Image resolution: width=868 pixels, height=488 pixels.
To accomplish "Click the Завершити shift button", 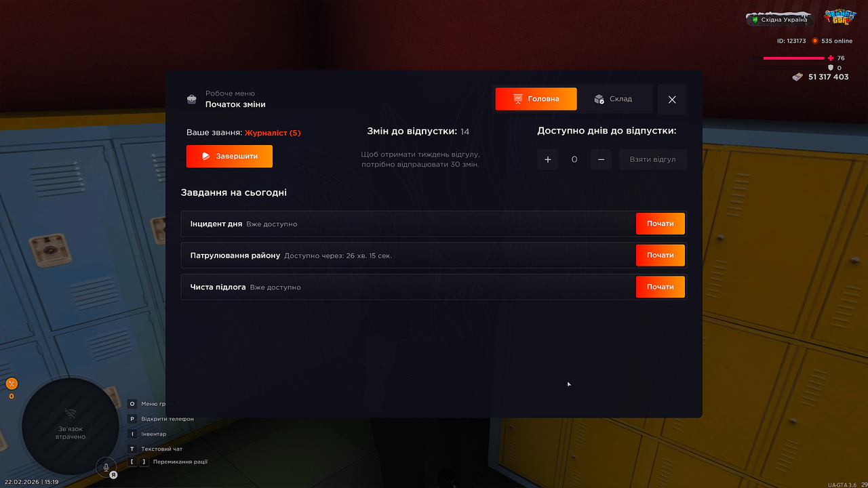I will [x=229, y=156].
